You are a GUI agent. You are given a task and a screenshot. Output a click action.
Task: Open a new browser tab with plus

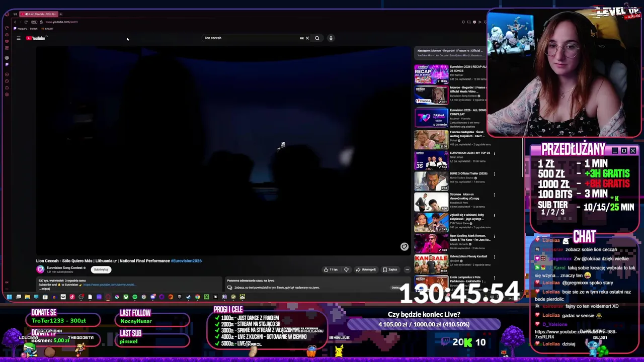[61, 14]
